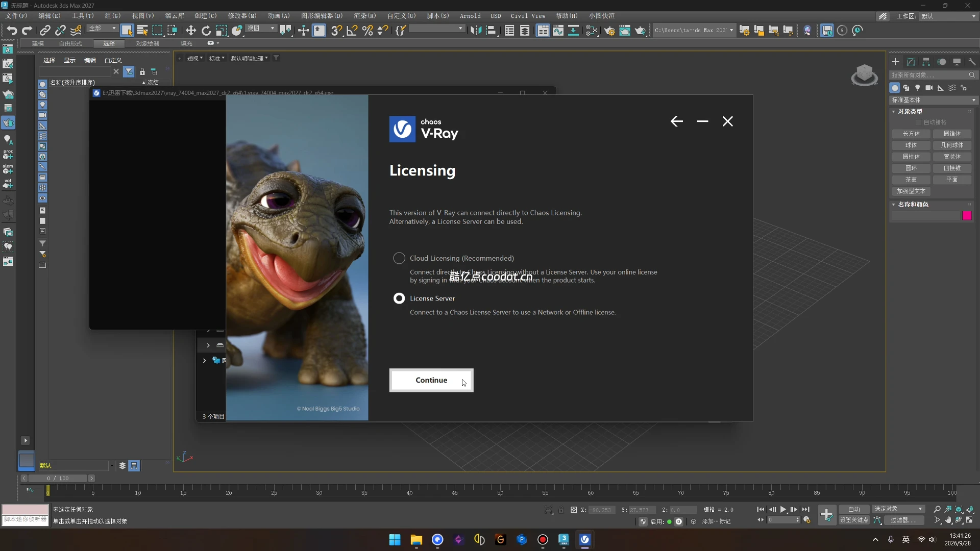Viewport: 980px width, 551px height.
Task: Open the Hierarchy panel icon
Action: 926,62
